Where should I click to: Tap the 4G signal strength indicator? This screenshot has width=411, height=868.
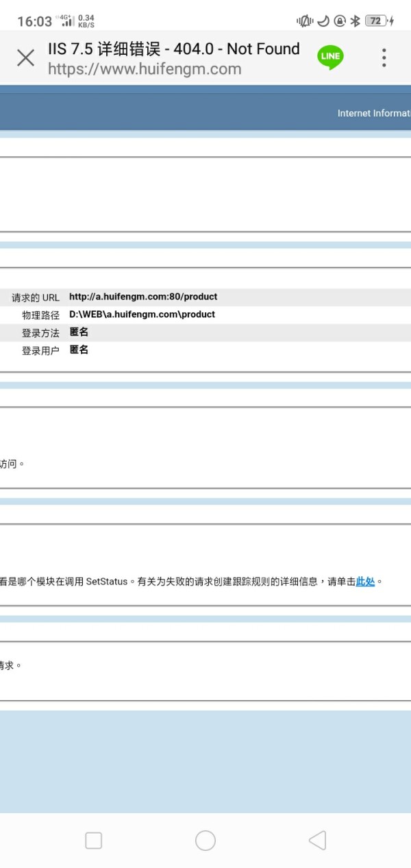pyautogui.click(x=66, y=21)
